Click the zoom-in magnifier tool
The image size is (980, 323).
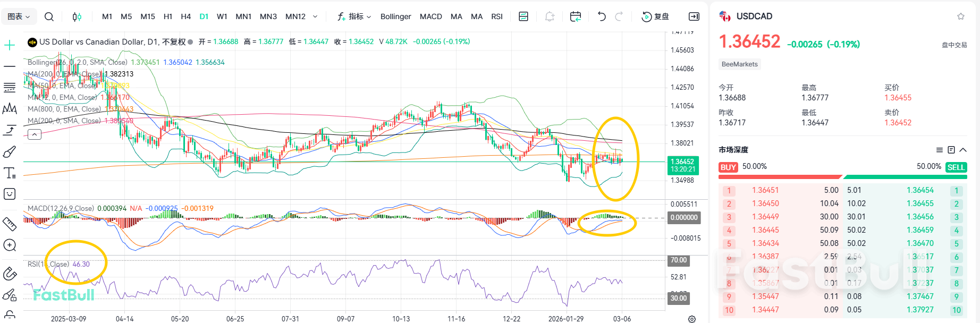pos(10,245)
